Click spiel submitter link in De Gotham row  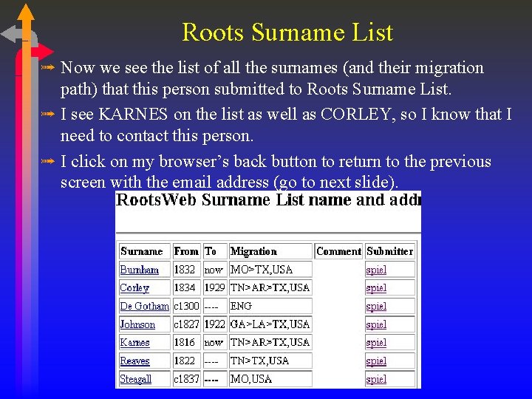(x=376, y=306)
